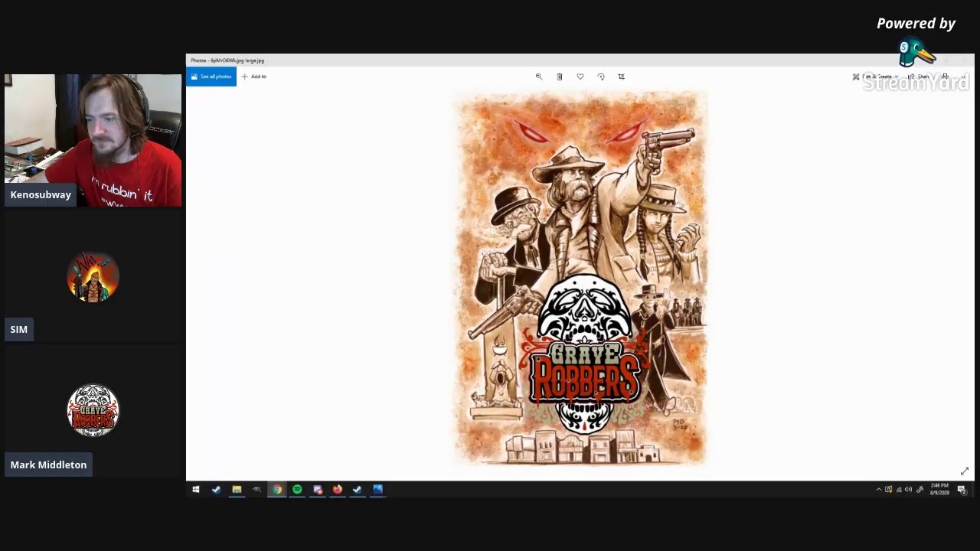
Task: Open the Windows Start menu
Action: [x=196, y=490]
